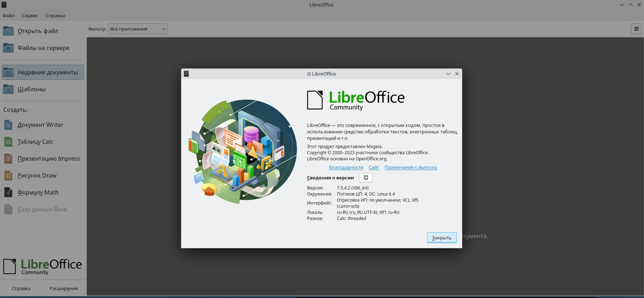This screenshot has height=298, width=644.
Task: Click the Закрыть button
Action: coord(442,238)
